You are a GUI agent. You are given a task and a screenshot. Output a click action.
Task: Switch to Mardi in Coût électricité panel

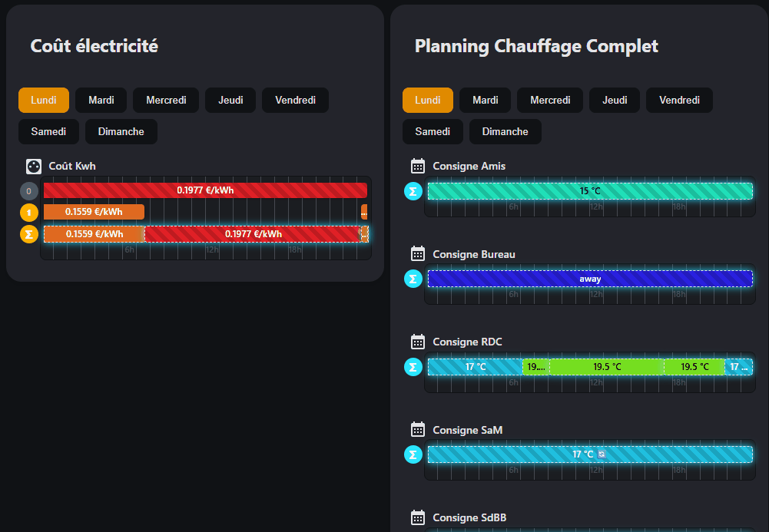(101, 100)
